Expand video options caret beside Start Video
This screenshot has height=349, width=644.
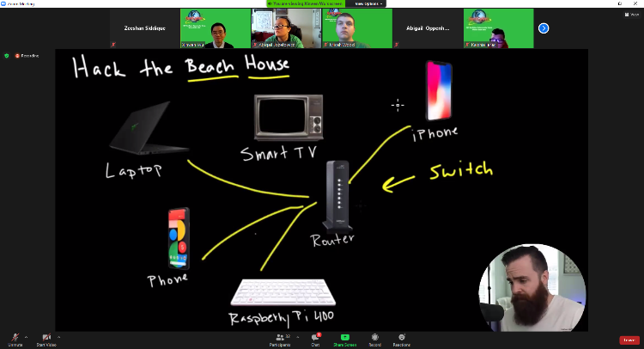pos(58,338)
